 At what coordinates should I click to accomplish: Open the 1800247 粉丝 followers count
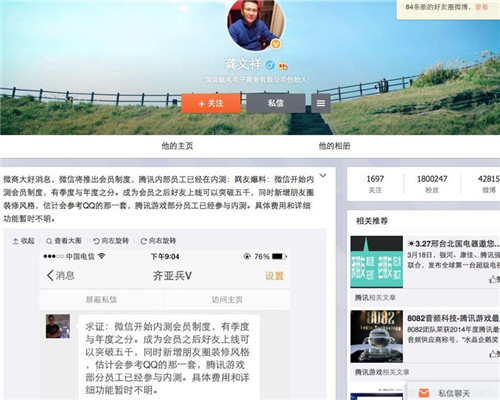pyautogui.click(x=432, y=184)
